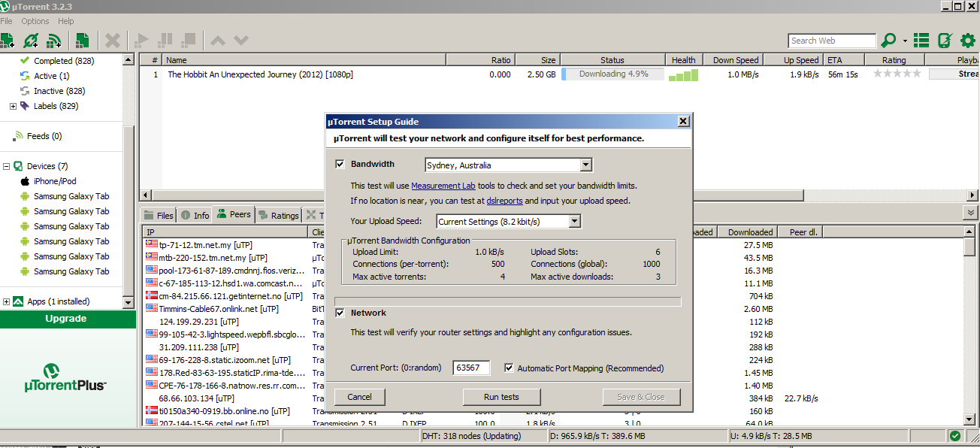Toggle the Network test checkbox
This screenshot has height=448, width=980.
pyautogui.click(x=340, y=313)
